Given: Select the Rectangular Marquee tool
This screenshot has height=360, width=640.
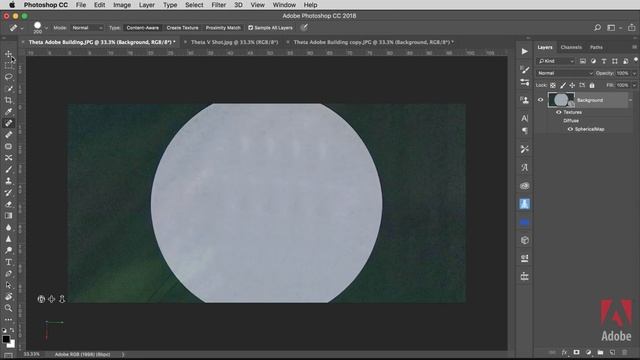Looking at the screenshot, I should coord(8,65).
